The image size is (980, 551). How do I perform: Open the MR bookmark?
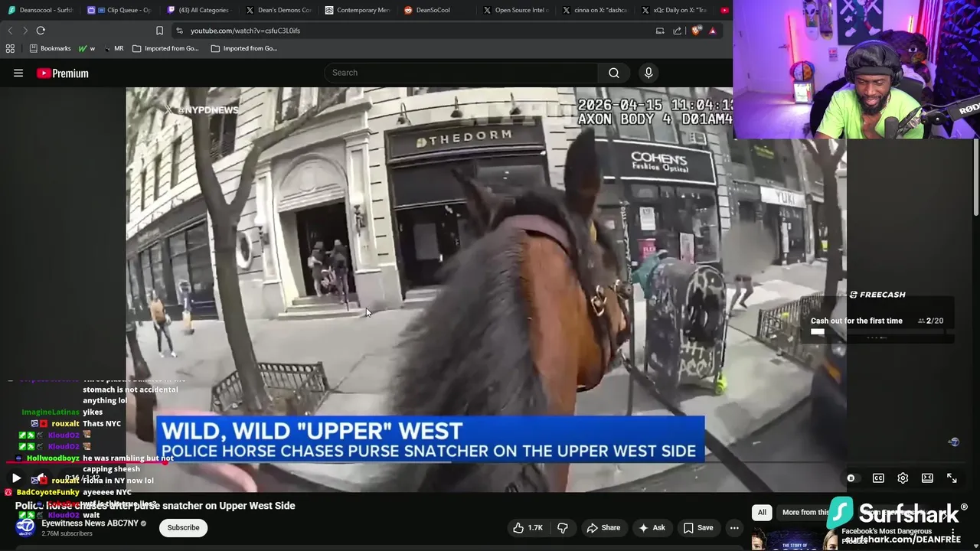click(113, 48)
